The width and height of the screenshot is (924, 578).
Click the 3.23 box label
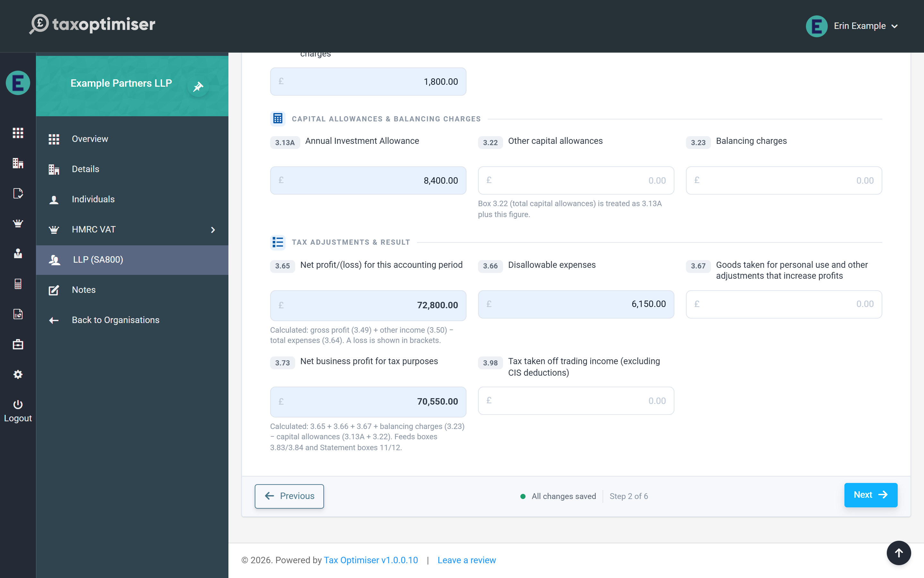coord(698,143)
